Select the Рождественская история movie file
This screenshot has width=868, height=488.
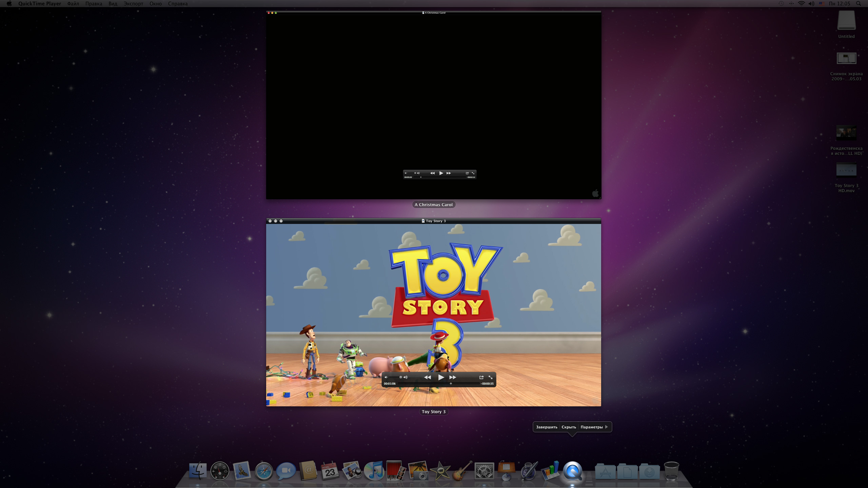click(x=846, y=140)
